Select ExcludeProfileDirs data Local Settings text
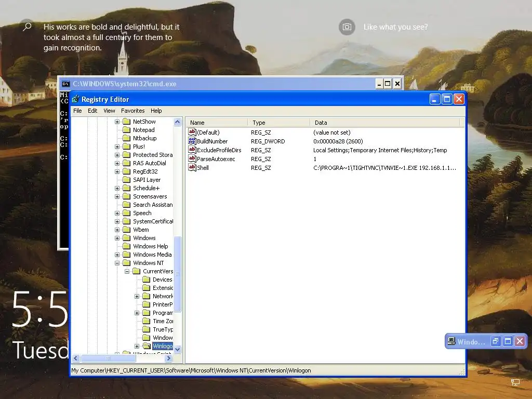Image resolution: width=532 pixels, height=399 pixels. [380, 150]
